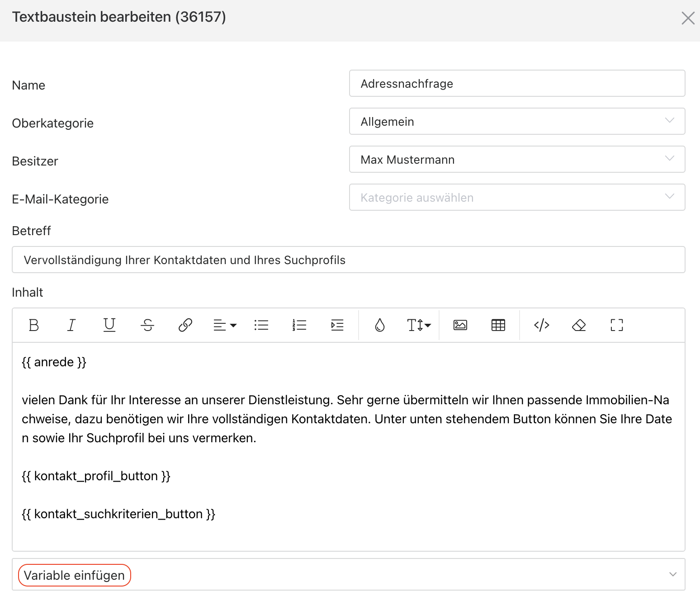
Task: Click the Betreff subject input field
Action: coord(348,260)
